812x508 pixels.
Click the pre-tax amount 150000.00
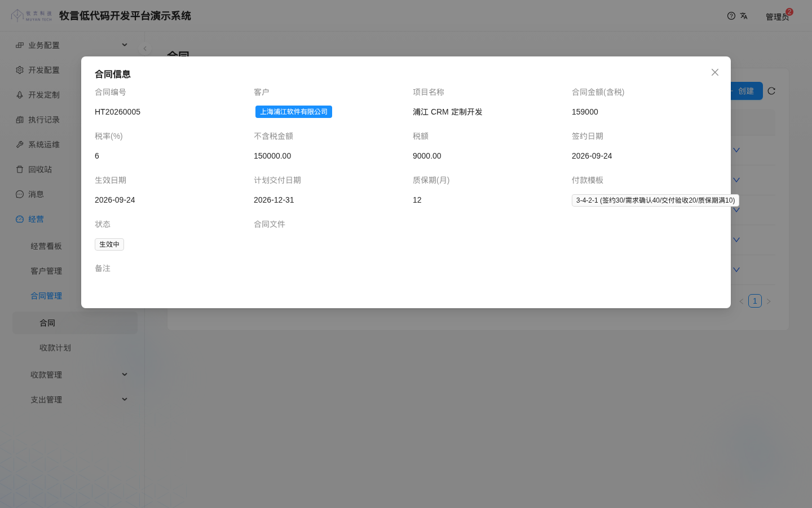click(x=272, y=156)
